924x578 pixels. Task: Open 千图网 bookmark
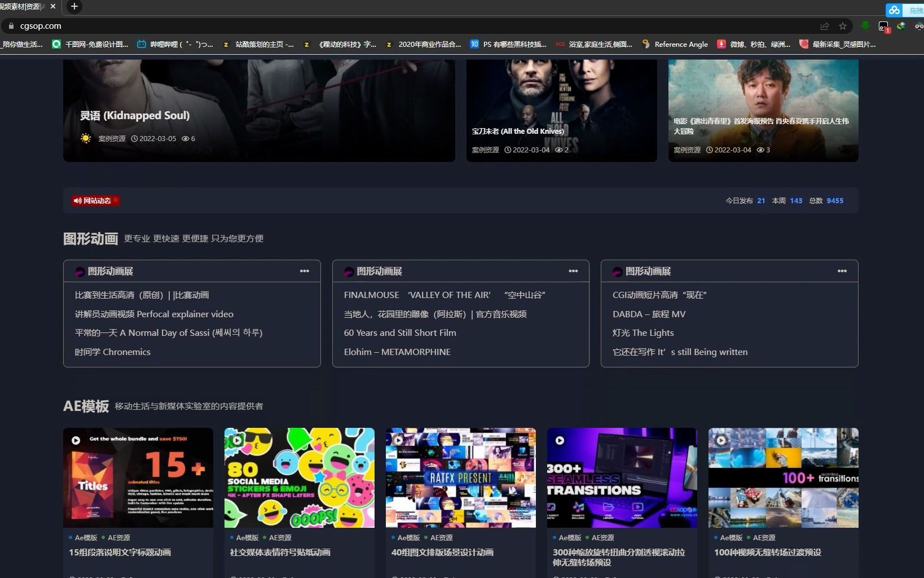point(90,44)
